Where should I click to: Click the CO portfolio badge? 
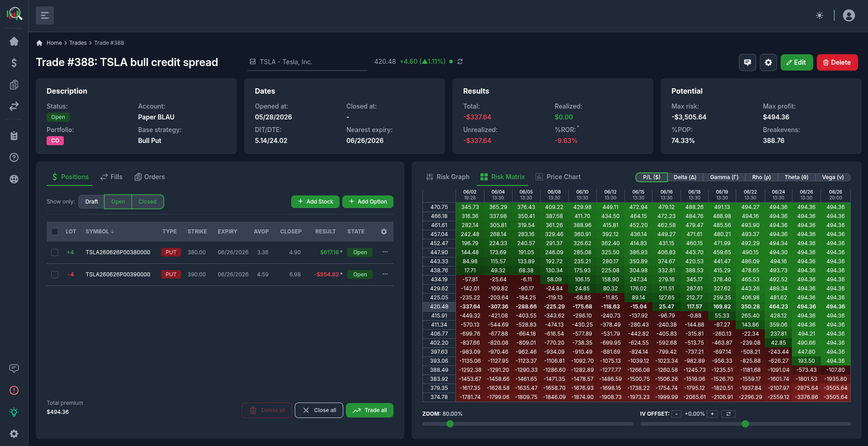(x=55, y=141)
